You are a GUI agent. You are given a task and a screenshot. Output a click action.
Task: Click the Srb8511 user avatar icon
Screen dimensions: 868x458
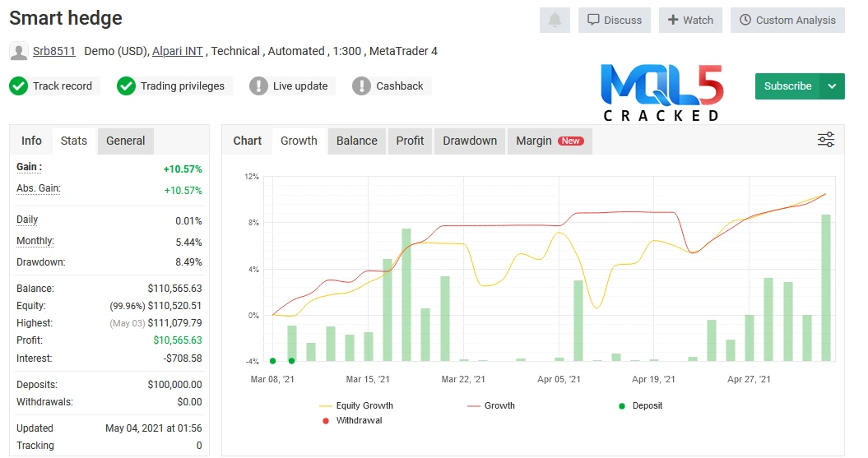click(19, 52)
